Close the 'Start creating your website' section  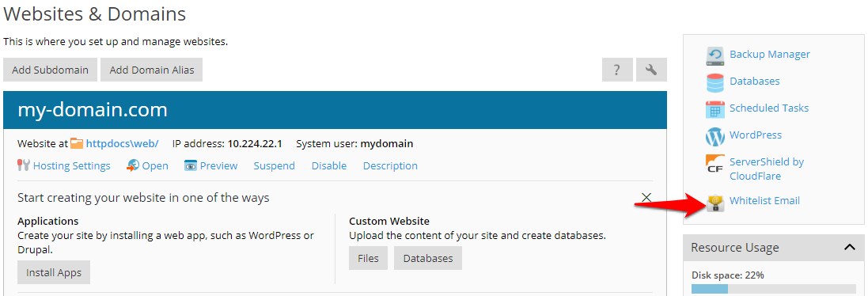646,197
